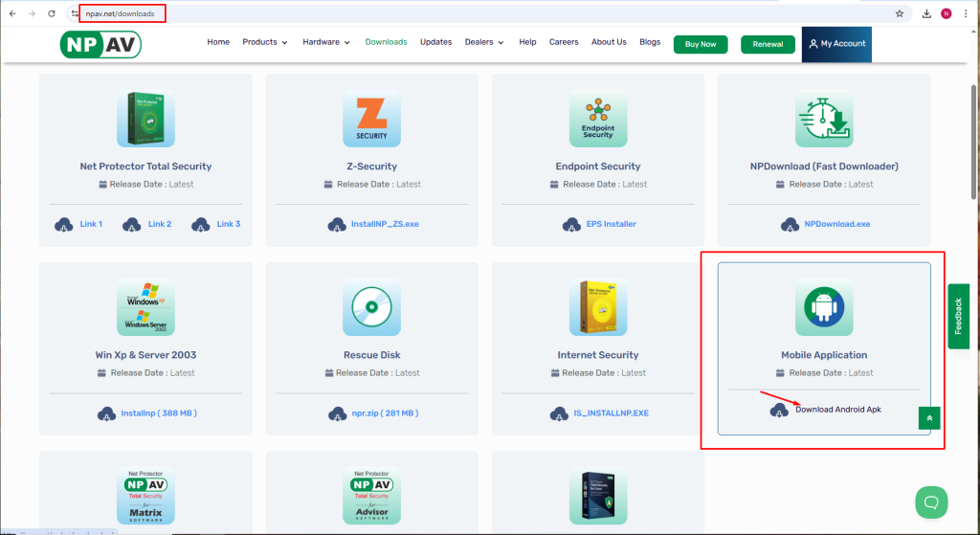Click the NPDownload fast downloader icon
Image resolution: width=980 pixels, height=535 pixels.
[x=824, y=119]
